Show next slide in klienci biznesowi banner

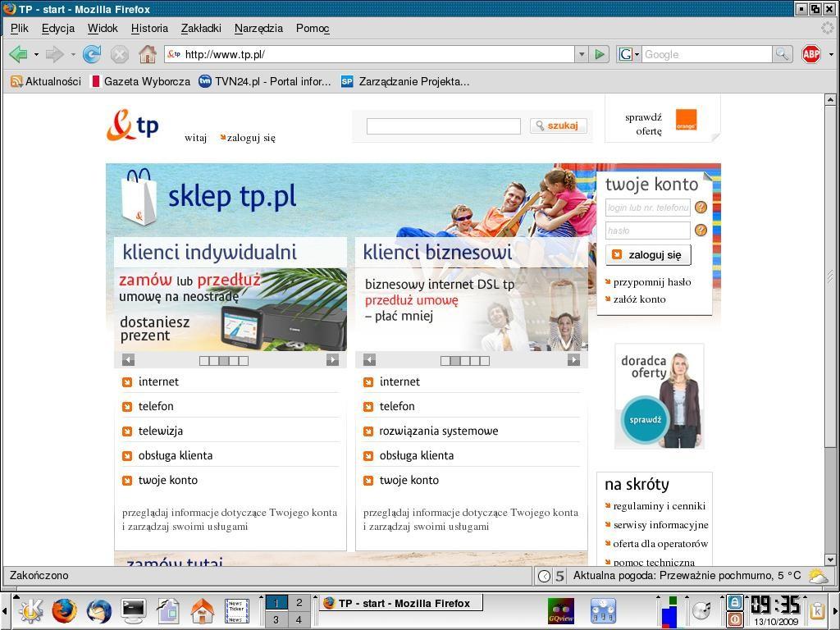click(x=573, y=360)
